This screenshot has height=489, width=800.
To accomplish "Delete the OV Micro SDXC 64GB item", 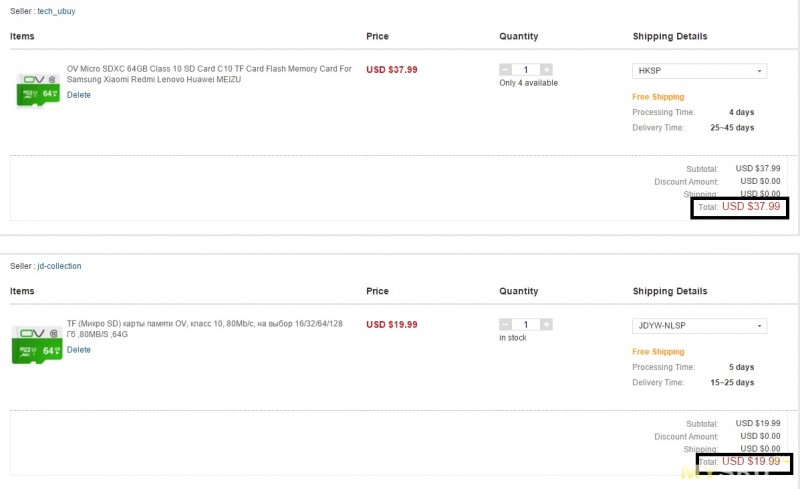I will (x=79, y=95).
